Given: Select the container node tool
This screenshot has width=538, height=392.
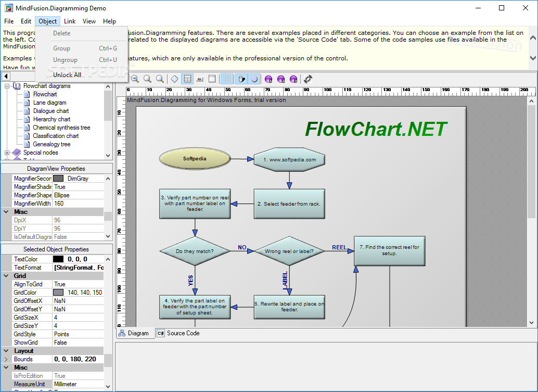Looking at the screenshot, I should pos(212,79).
